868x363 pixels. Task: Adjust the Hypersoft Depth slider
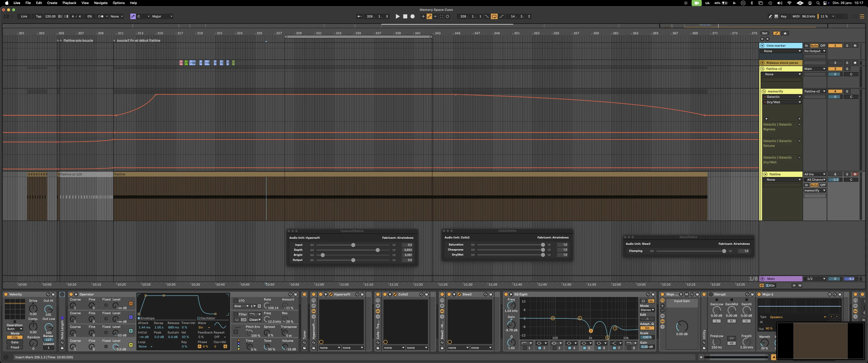(377, 250)
